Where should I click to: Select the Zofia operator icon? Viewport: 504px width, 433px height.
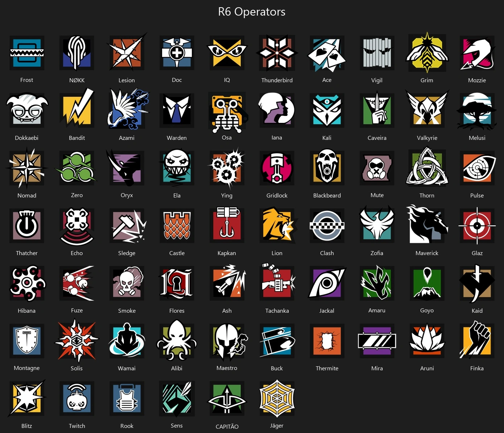(377, 224)
